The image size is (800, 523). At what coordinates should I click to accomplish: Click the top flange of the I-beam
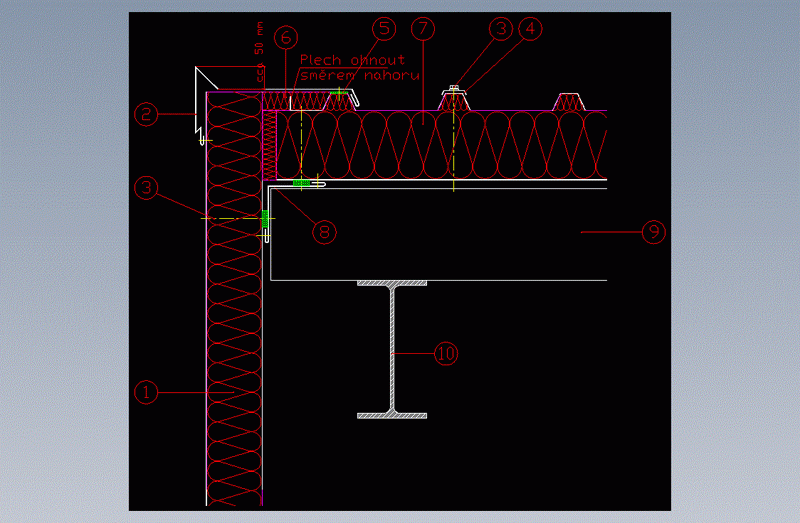click(392, 284)
